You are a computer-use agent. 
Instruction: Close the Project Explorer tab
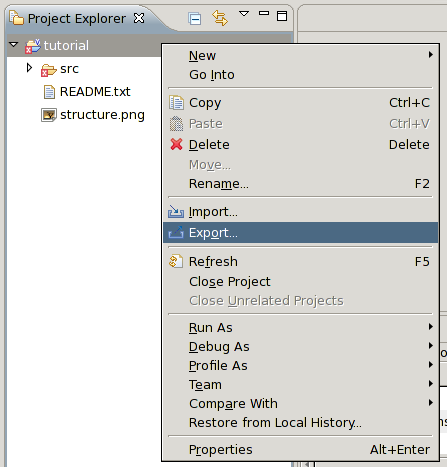coord(139,18)
